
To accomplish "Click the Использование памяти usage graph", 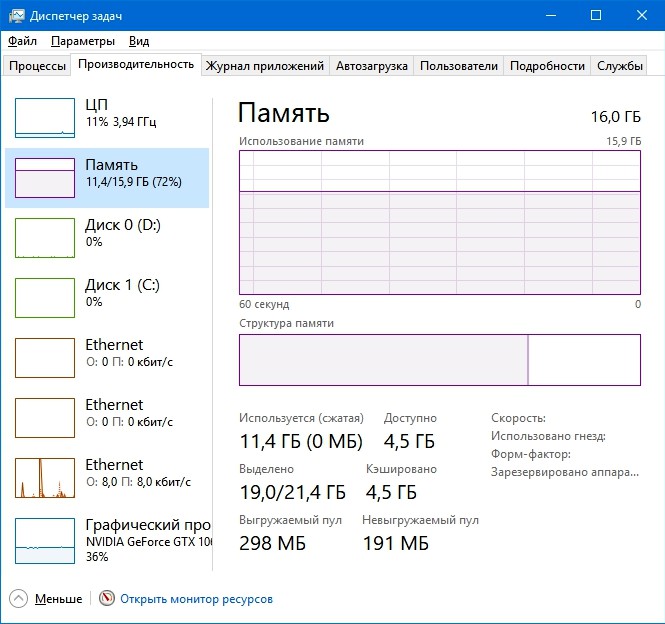I will coord(439,223).
